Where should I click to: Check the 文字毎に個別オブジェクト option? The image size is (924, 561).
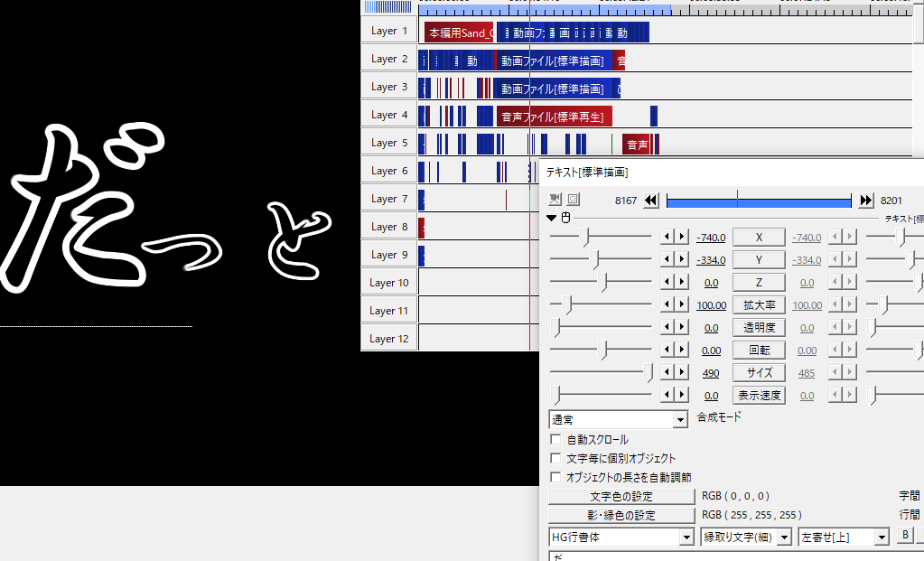[555, 459]
